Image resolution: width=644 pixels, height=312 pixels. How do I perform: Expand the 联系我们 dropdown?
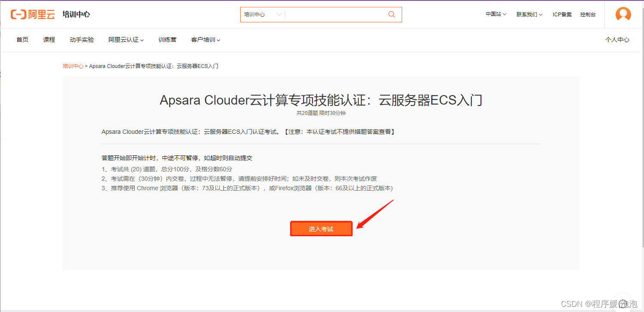coord(529,14)
